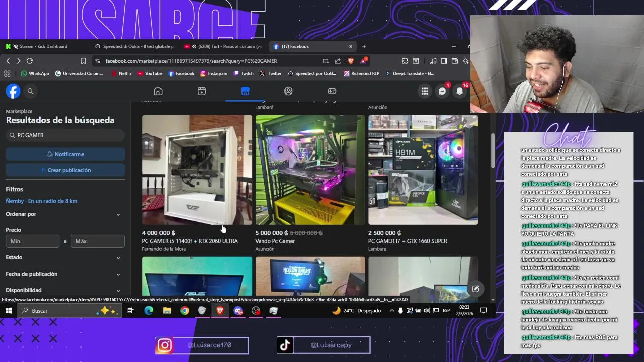Open browser extensions puzzle icon

pos(405,61)
